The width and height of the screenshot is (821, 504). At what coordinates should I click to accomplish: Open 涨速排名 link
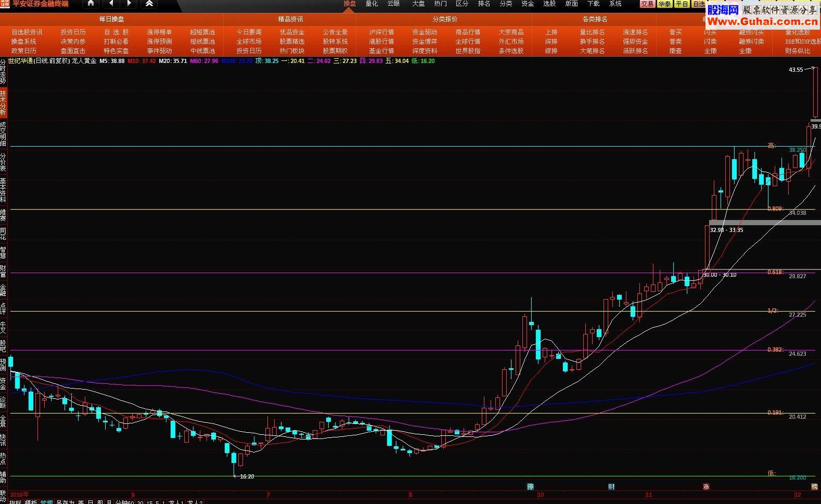pos(635,32)
